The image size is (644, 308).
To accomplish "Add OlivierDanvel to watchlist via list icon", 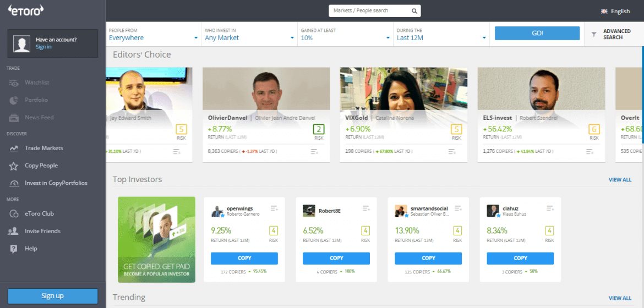I will coord(314,151).
